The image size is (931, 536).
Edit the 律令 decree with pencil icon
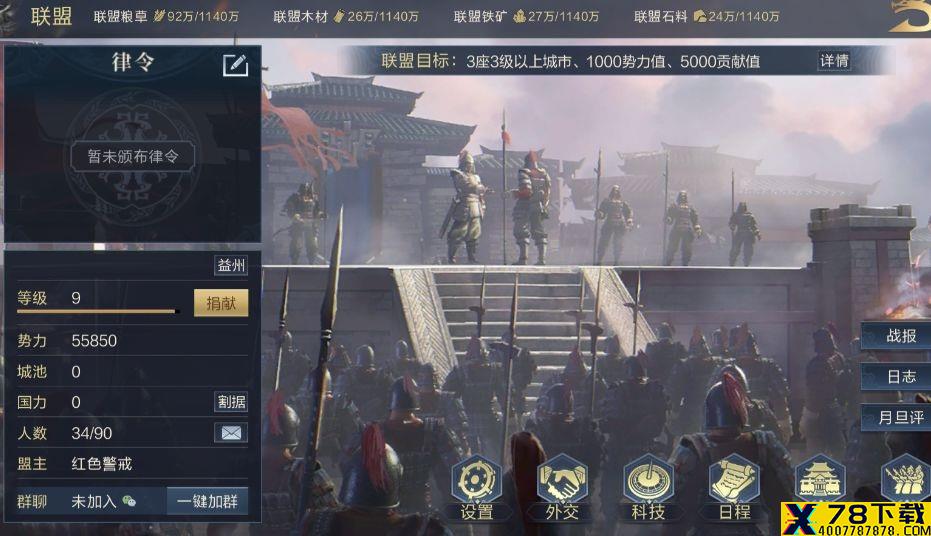point(235,65)
